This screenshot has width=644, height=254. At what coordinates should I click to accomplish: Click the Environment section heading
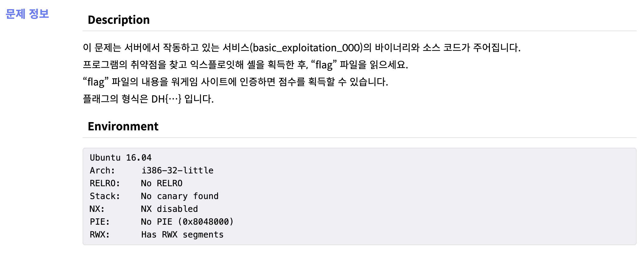(123, 126)
